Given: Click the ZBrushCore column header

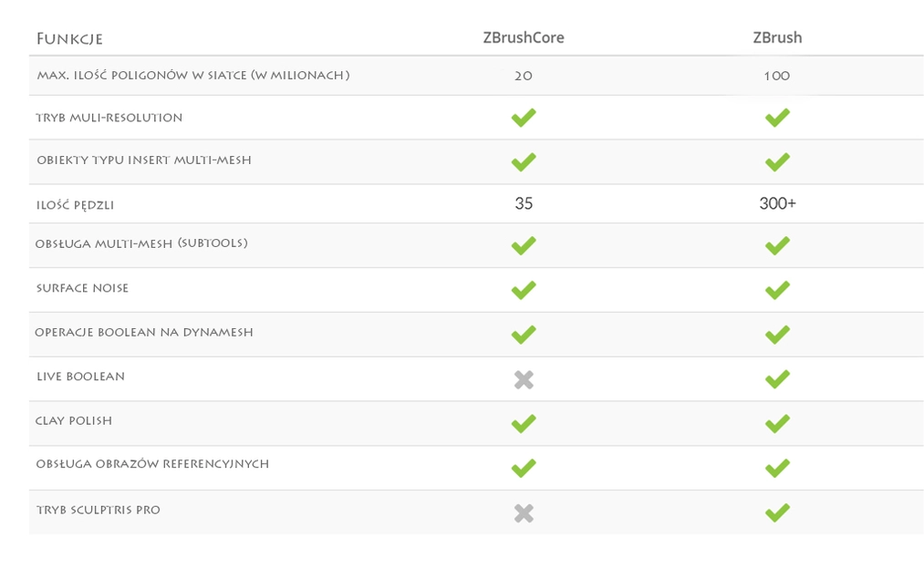Looking at the screenshot, I should coord(524,38).
